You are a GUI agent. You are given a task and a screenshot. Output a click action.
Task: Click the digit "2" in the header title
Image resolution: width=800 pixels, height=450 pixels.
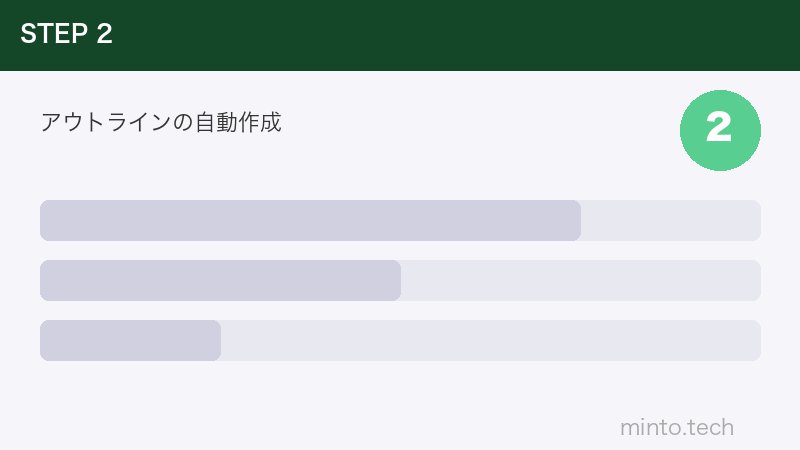104,34
